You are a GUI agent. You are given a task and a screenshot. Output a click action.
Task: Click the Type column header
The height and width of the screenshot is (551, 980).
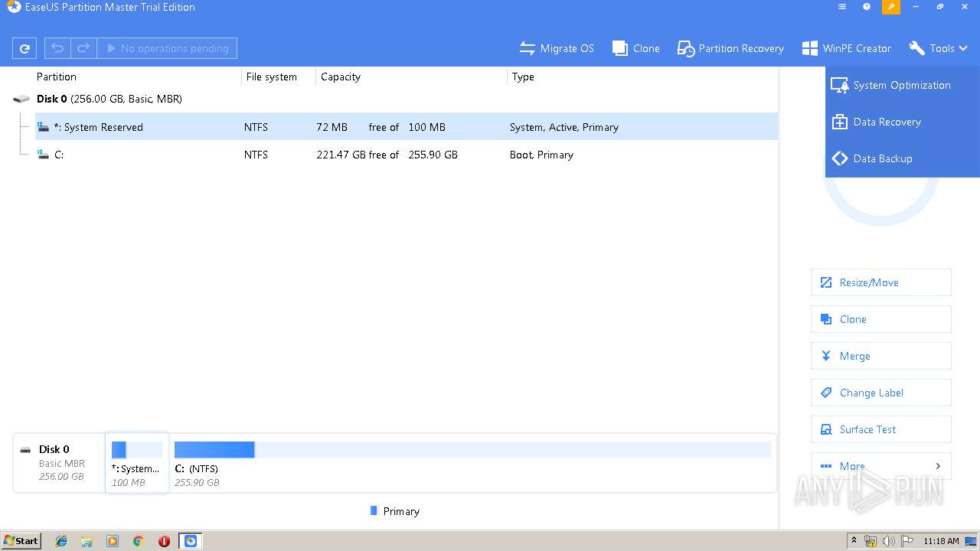click(x=523, y=77)
